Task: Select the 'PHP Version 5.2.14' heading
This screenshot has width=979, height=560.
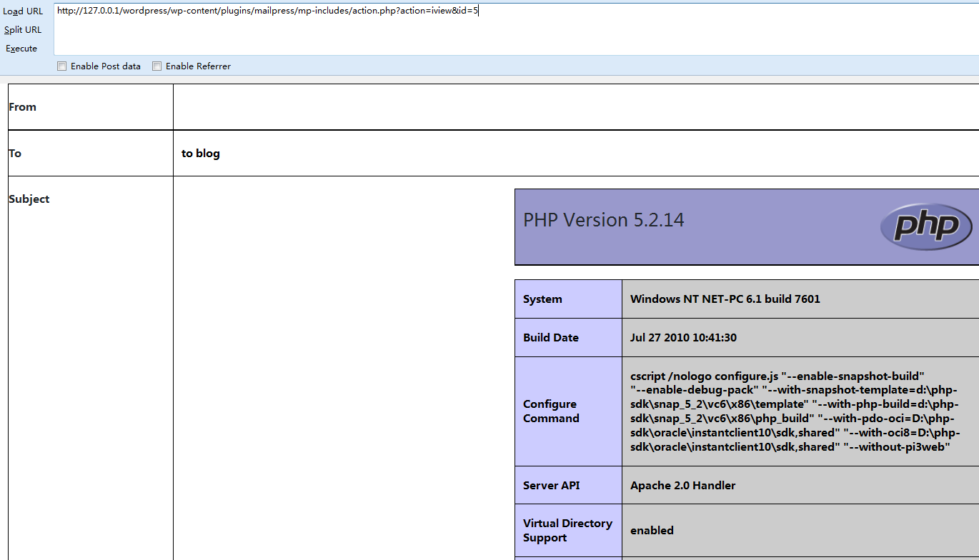Action: tap(604, 220)
